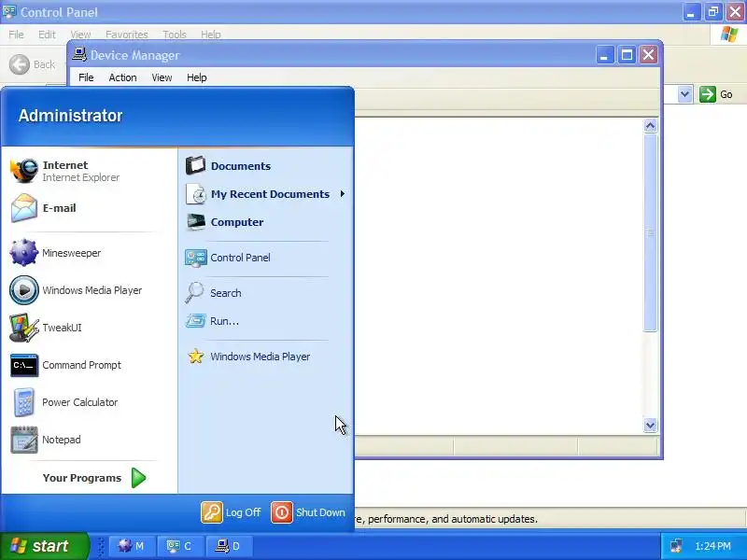The width and height of the screenshot is (747, 560).
Task: Open Edit menu in Control Panel
Action: click(x=47, y=35)
